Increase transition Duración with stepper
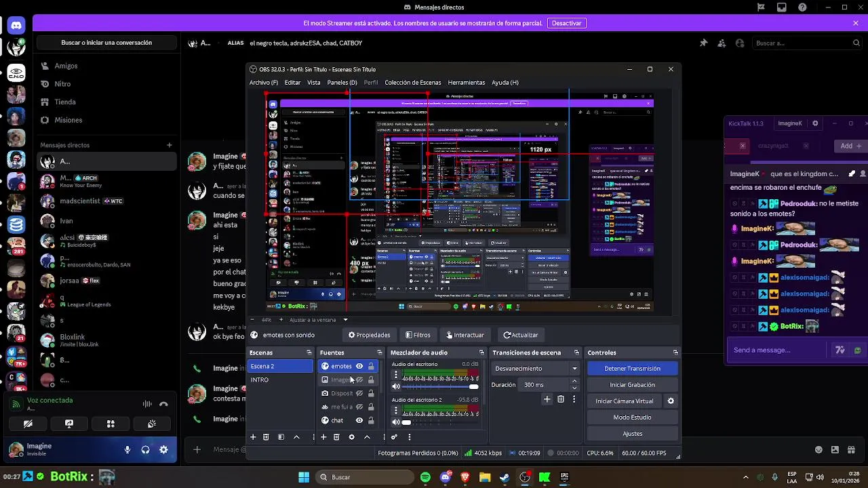 [x=574, y=381]
